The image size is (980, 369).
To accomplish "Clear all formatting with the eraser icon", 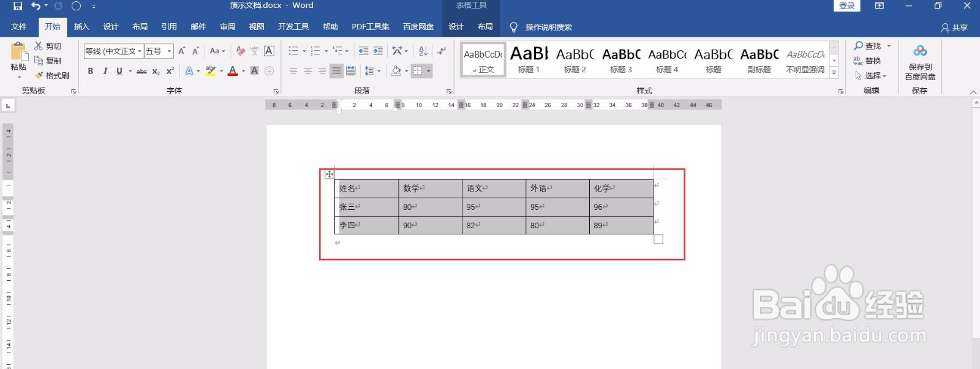I will tap(241, 51).
